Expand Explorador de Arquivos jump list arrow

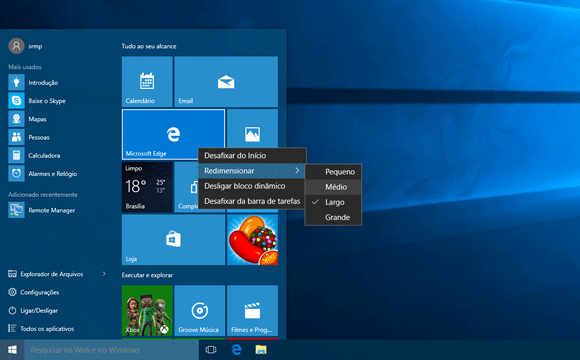point(104,274)
